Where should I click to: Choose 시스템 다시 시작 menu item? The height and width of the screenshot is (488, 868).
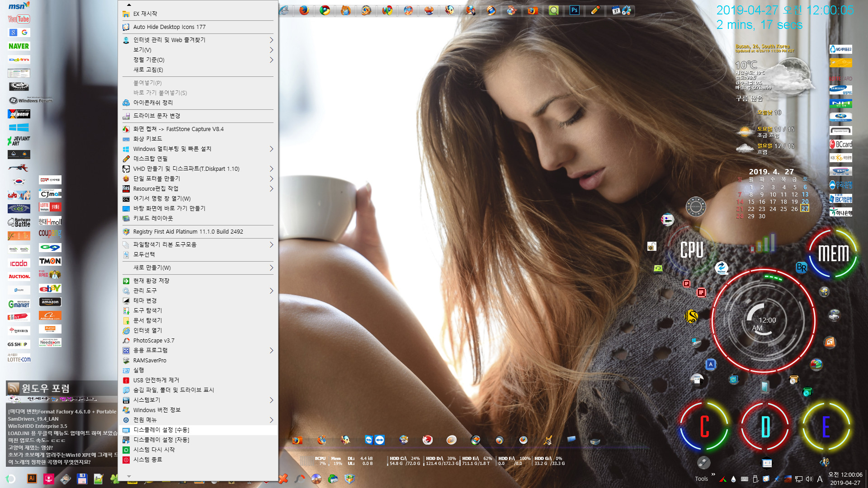point(198,450)
